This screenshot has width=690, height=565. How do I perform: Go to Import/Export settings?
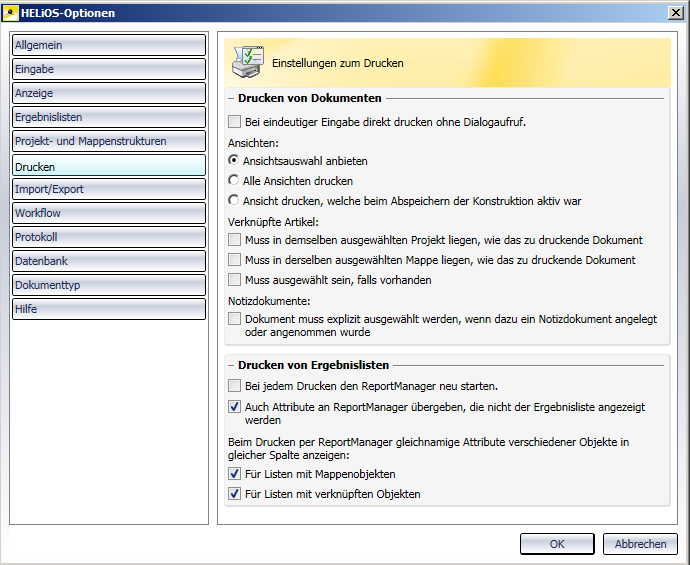click(109, 189)
